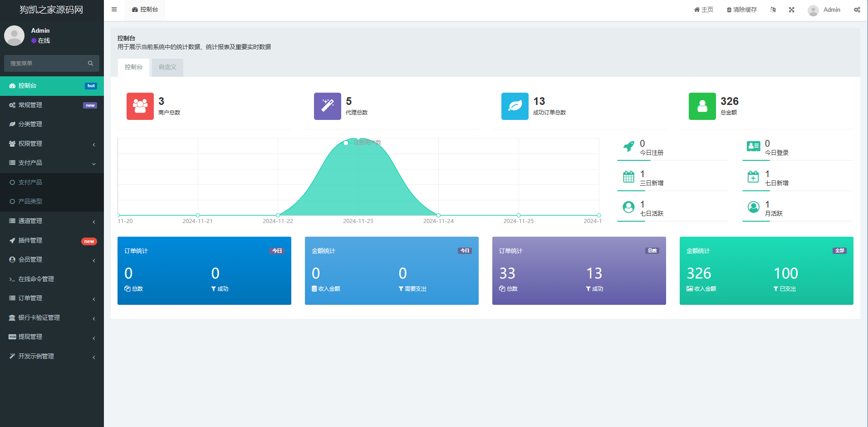Screen dimensions: 868x427
Task: Click the 2024-11-23 data point on chart
Action: pos(358,139)
